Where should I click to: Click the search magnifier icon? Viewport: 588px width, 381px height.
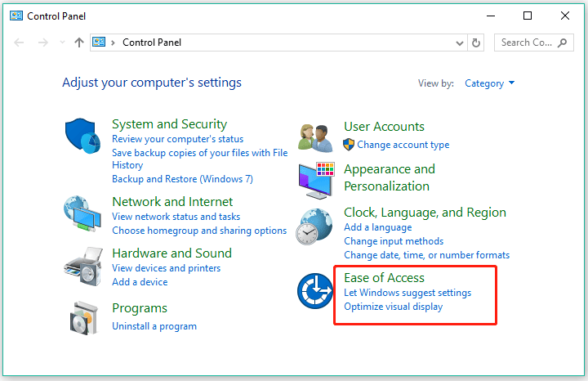[562, 43]
